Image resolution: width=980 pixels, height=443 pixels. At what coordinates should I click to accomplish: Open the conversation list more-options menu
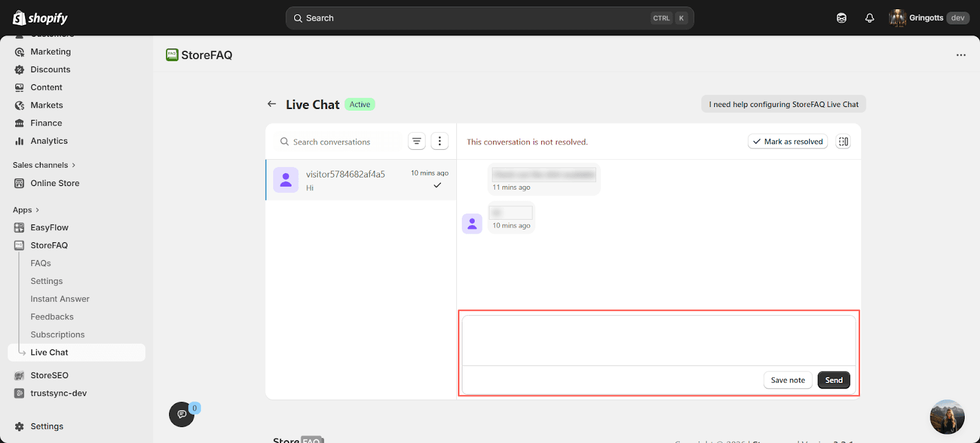point(440,141)
